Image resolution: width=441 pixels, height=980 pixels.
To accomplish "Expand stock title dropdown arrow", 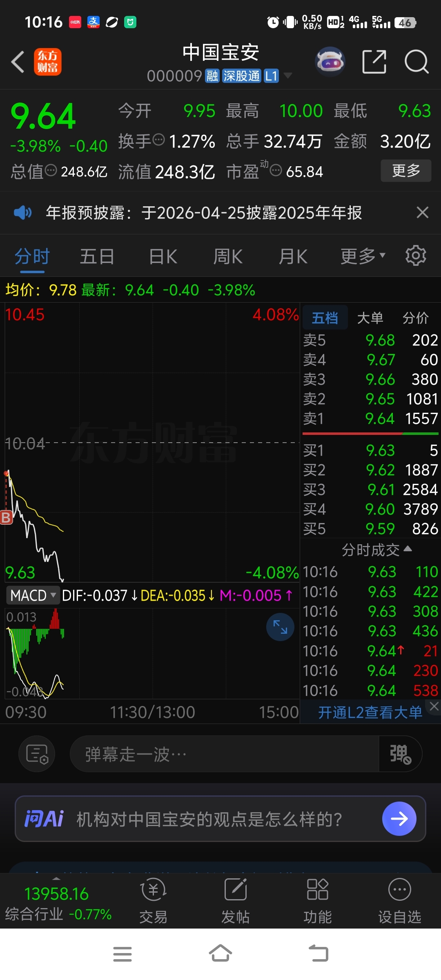I will [287, 76].
